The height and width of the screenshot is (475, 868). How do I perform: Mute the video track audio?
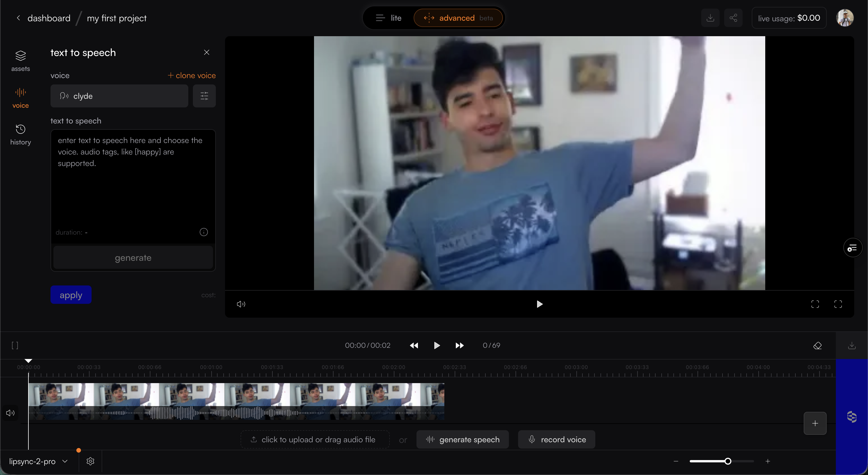[x=10, y=413]
